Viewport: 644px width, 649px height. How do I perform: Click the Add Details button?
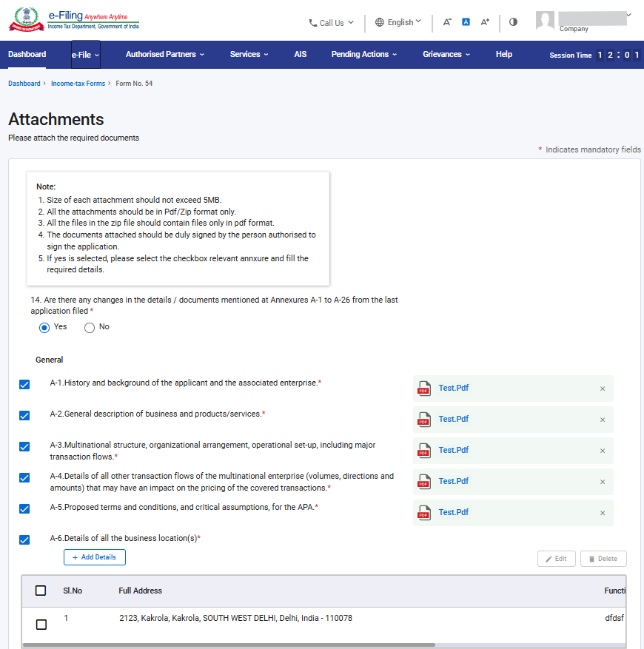pos(94,557)
